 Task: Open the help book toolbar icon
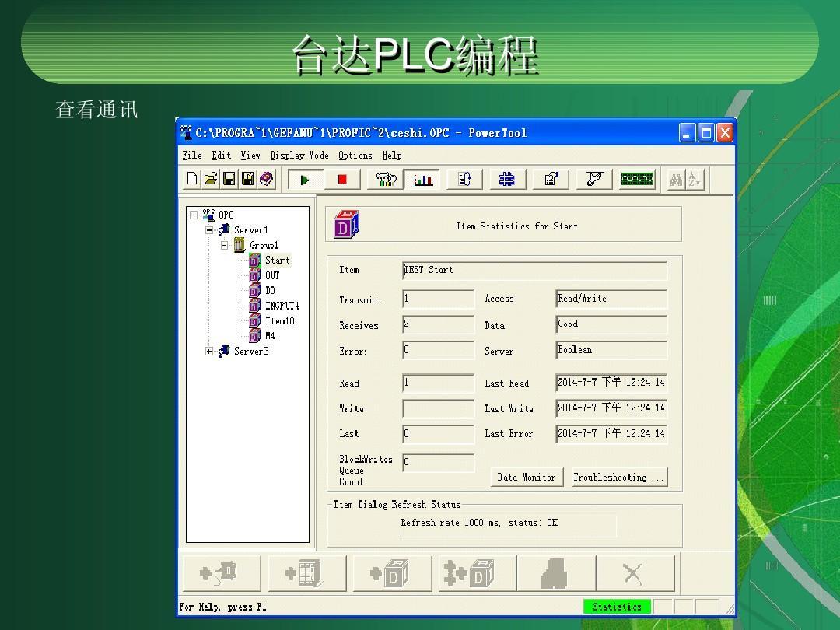click(x=266, y=179)
